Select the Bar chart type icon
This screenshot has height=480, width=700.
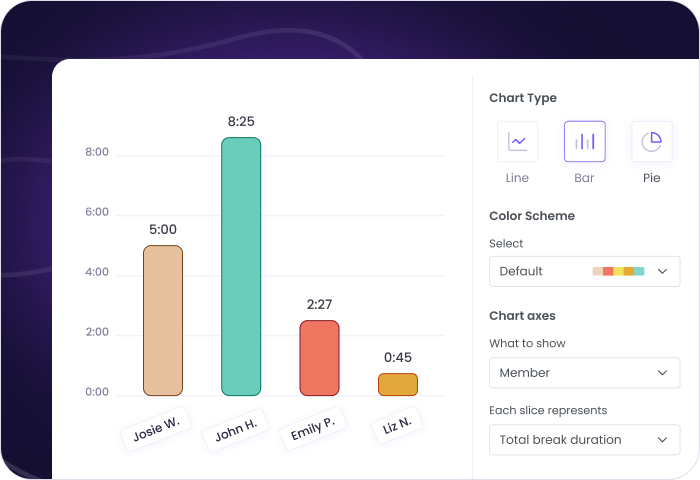(x=584, y=141)
